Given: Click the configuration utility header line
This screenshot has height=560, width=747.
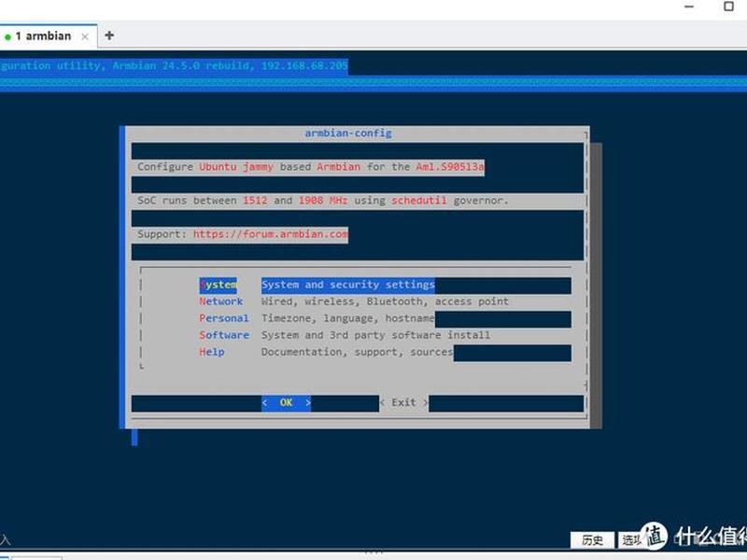Looking at the screenshot, I should pyautogui.click(x=174, y=66).
